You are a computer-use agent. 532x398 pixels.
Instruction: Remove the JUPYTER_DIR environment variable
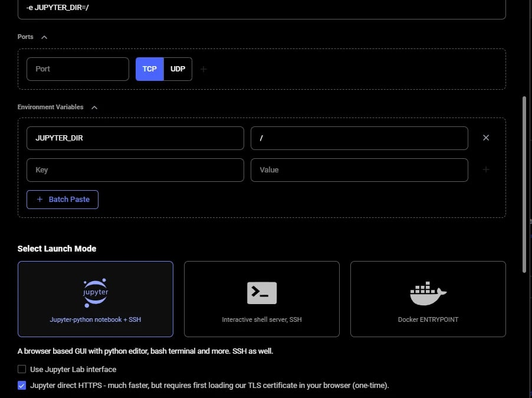click(x=486, y=138)
